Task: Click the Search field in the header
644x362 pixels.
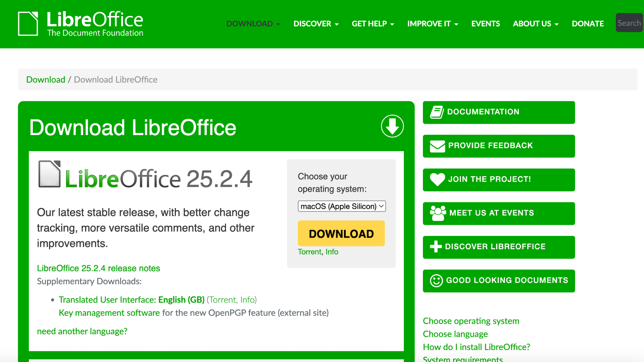Action: [629, 23]
